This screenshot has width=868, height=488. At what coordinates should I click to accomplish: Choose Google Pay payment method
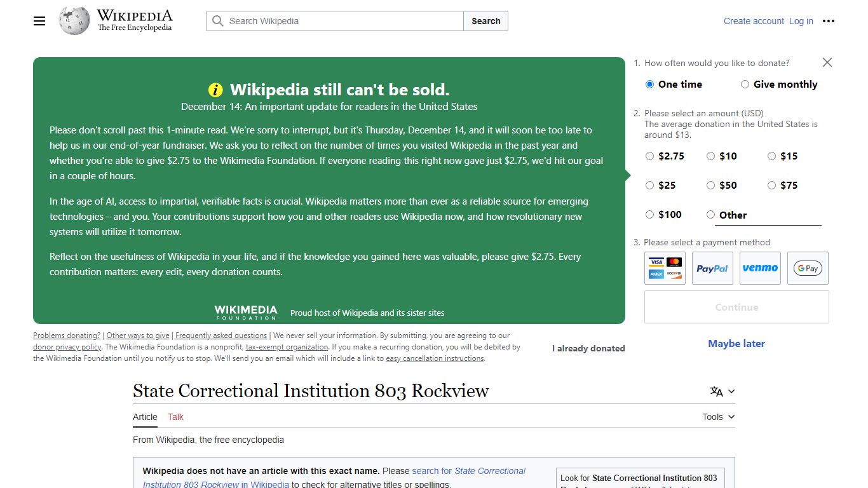click(x=808, y=268)
